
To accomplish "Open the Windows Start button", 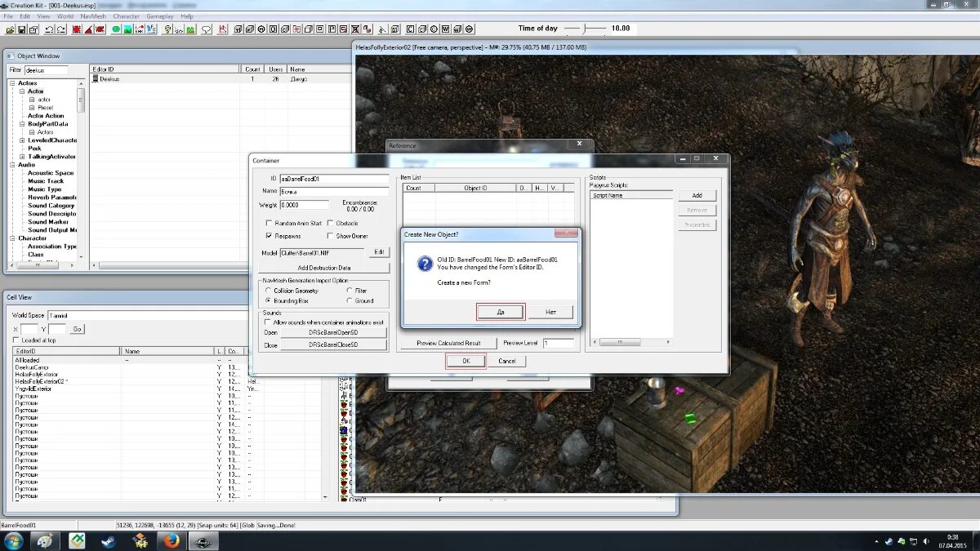I will [13, 541].
